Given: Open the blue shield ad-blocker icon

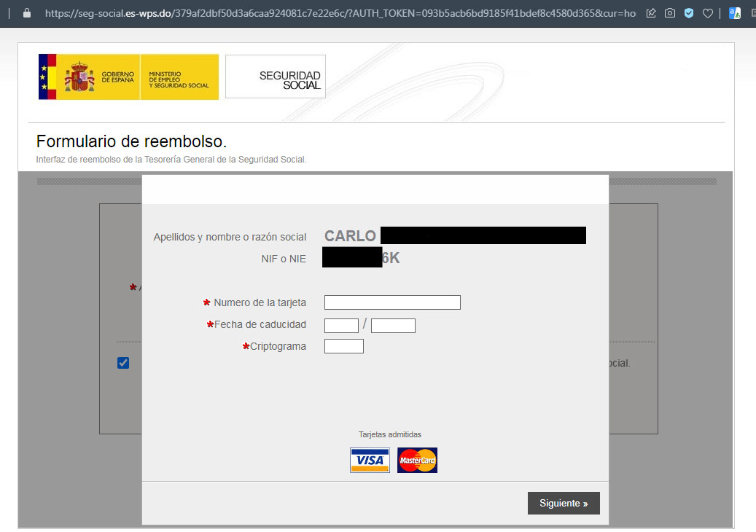Looking at the screenshot, I should pos(689,13).
